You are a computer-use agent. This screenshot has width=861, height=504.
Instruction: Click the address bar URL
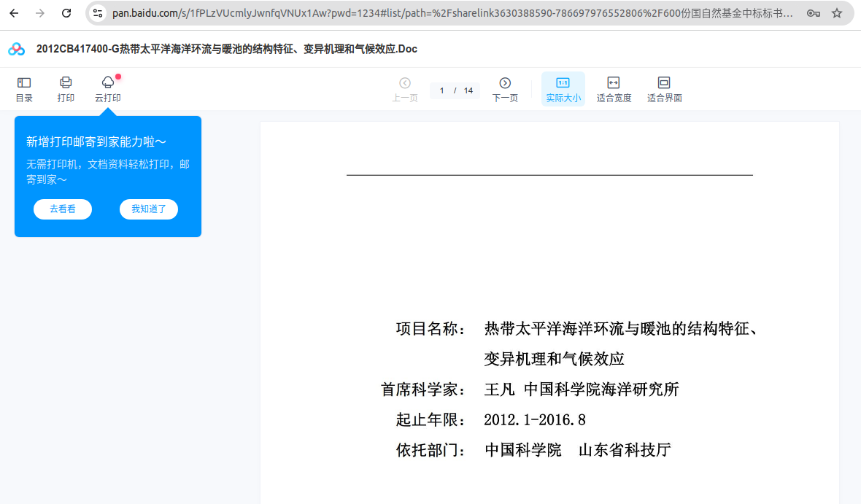tap(452, 13)
